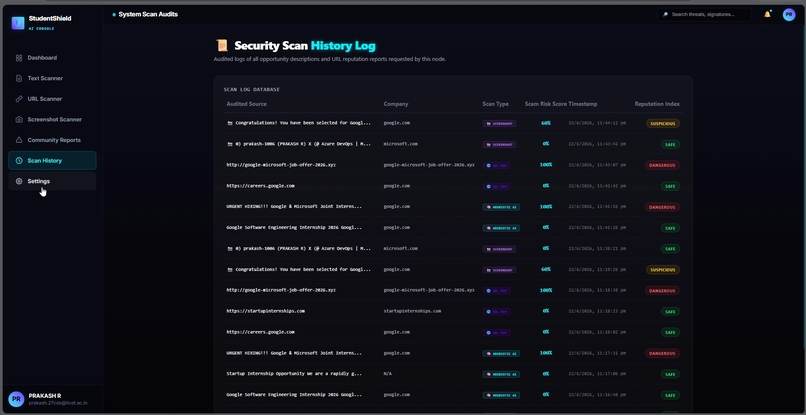Click the SUSPICIOUS badge at 11:44:12 pm
Viewport: 806px width, 415px height.
coord(663,123)
